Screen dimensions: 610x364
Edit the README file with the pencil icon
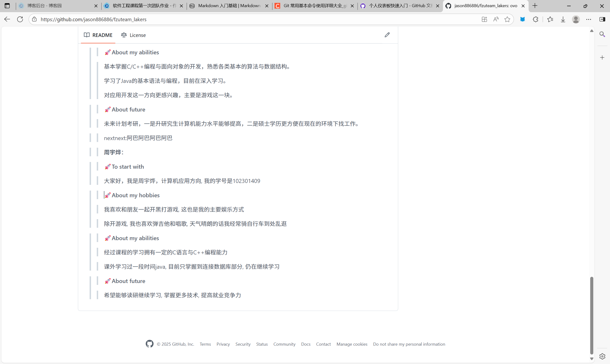(x=387, y=35)
